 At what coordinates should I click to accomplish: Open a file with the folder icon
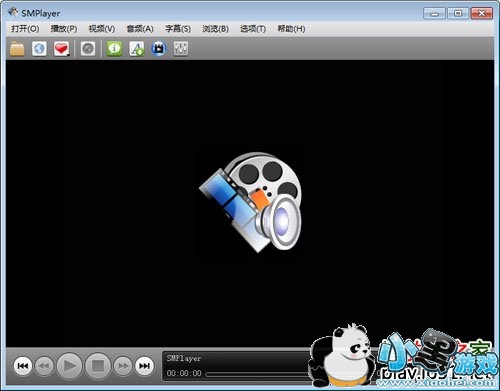(17, 49)
